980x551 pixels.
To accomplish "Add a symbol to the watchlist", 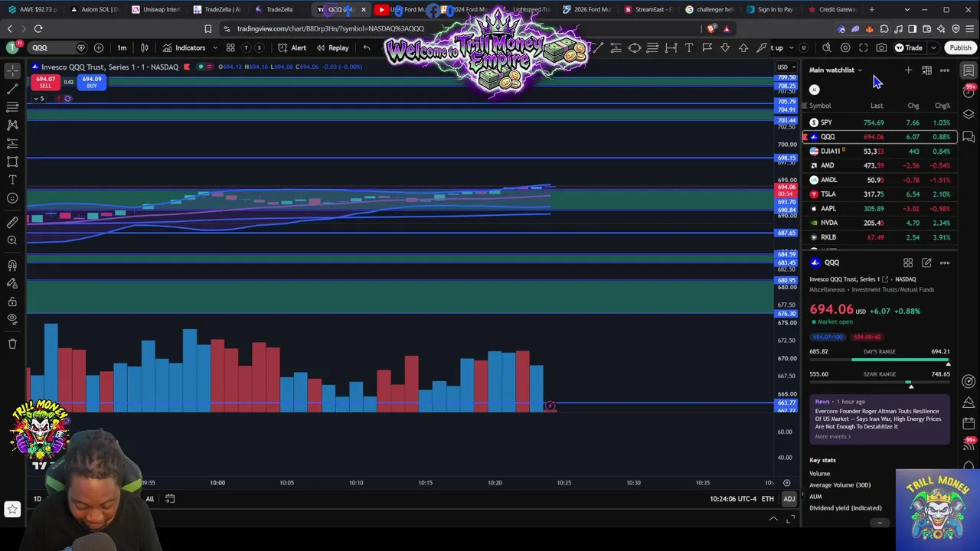I will point(908,70).
